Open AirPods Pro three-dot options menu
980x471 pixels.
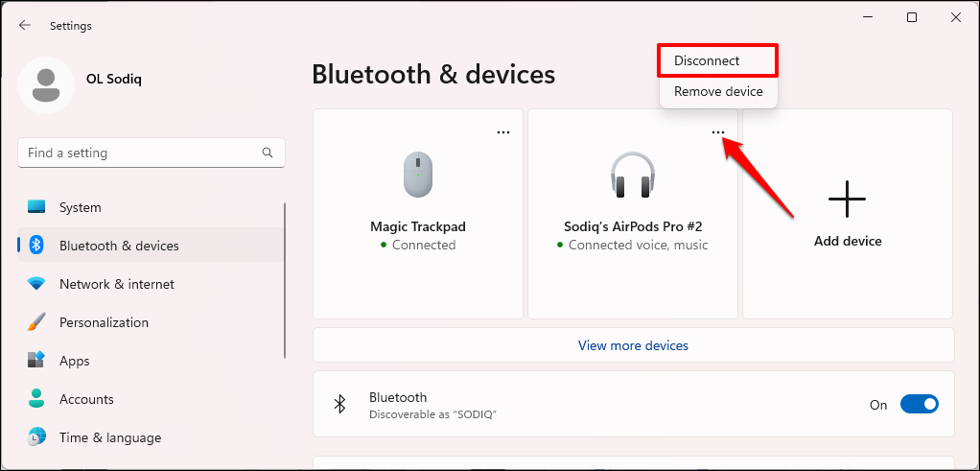(x=718, y=132)
